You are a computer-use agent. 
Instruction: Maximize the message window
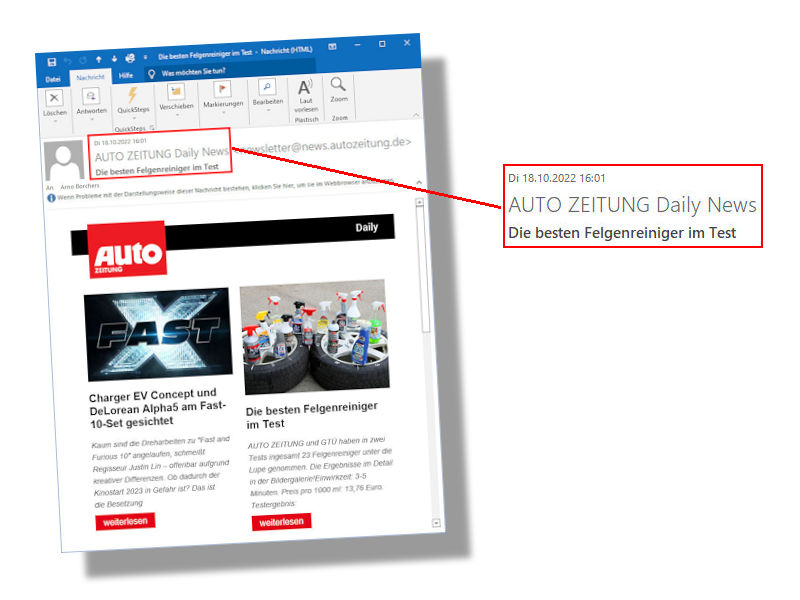pyautogui.click(x=382, y=44)
